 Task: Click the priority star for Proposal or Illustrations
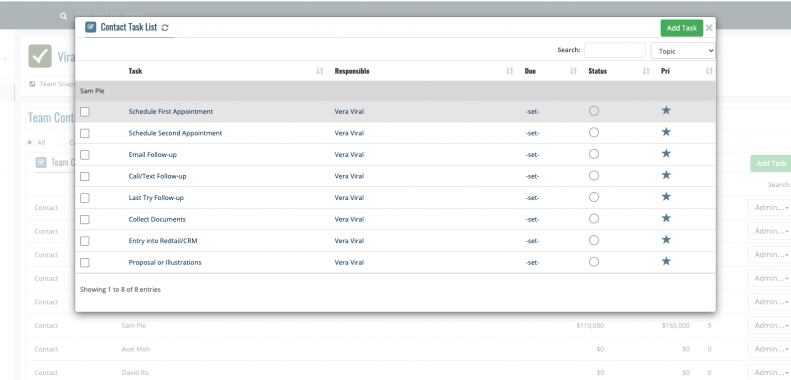point(666,261)
